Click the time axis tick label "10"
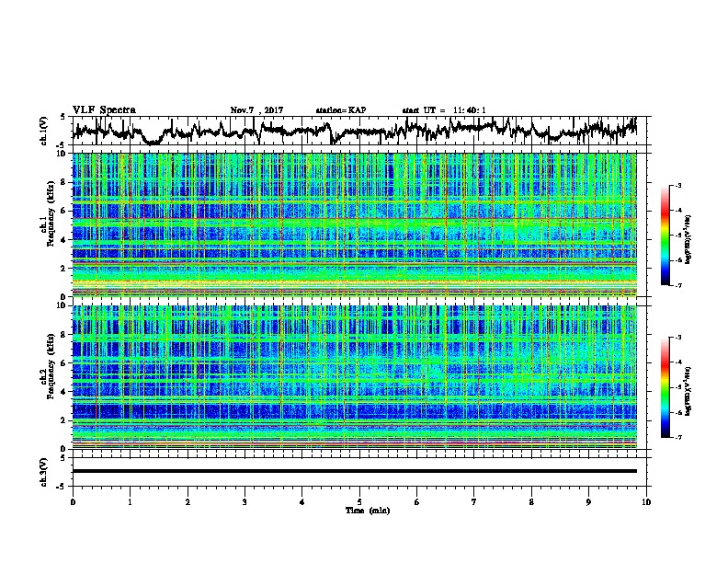Viewport: 728px width, 563px height. pos(646,502)
